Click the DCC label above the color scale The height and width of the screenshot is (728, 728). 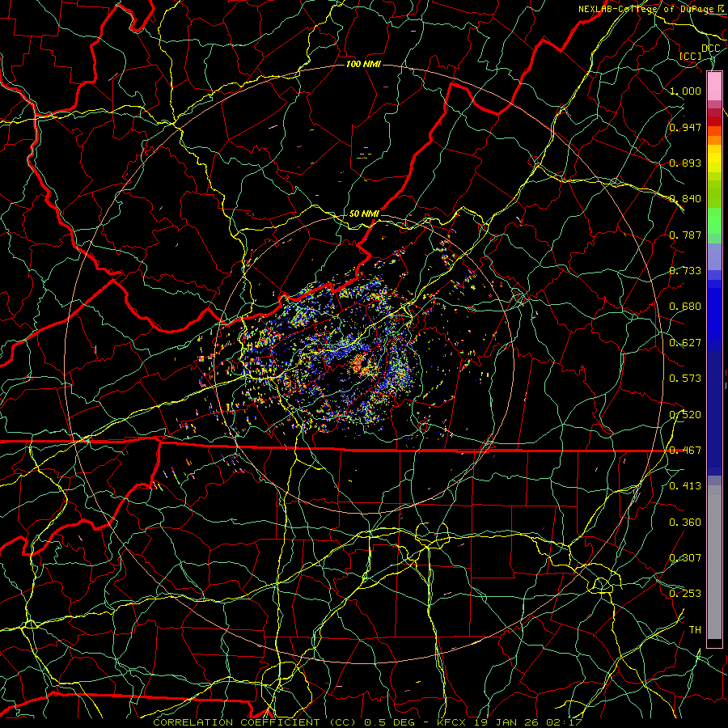click(x=710, y=49)
